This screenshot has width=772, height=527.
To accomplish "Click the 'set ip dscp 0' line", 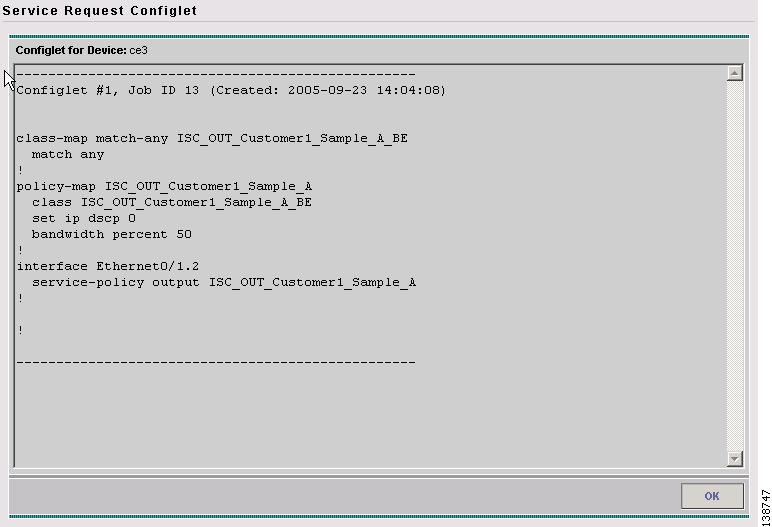I will 84,219.
